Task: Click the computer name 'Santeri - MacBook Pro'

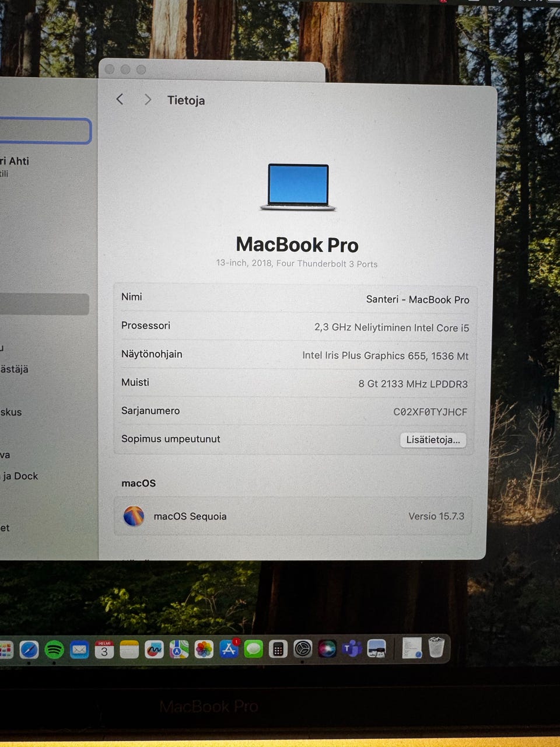Action: [418, 299]
